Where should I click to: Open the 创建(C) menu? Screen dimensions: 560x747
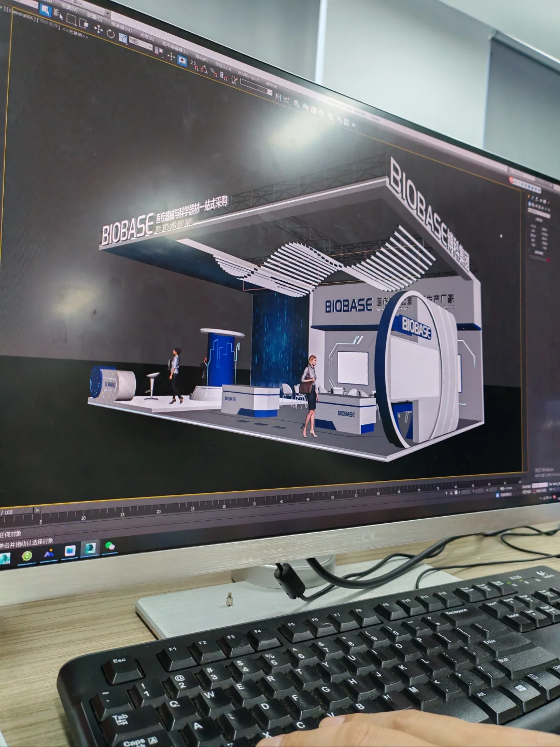click(x=94, y=17)
